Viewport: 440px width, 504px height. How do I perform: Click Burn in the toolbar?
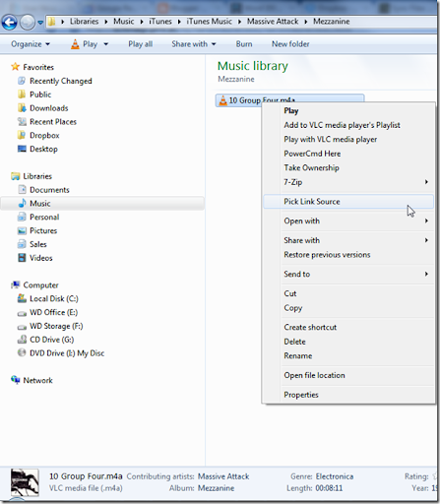(244, 44)
